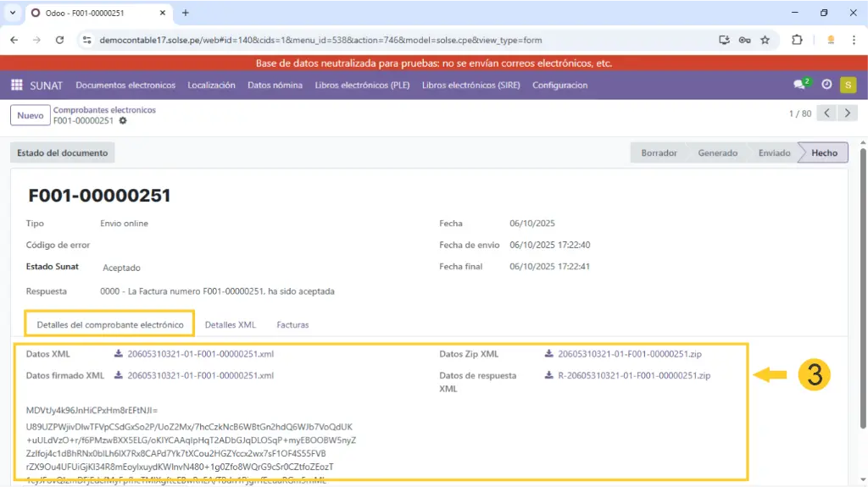Switch to the Facturas tab
Screen dimensions: 868x487
click(x=292, y=324)
